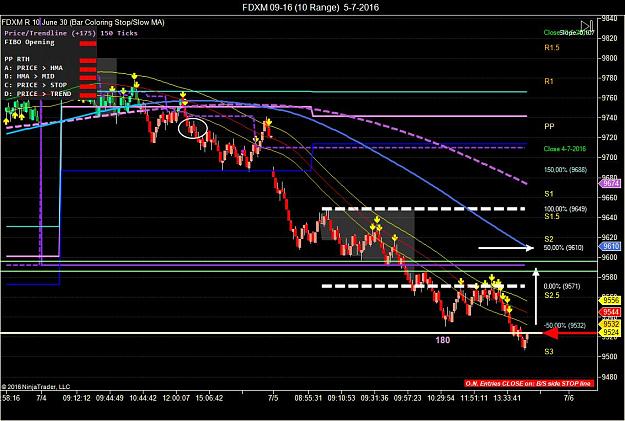
Task: Click the purple 180 text on chart
Action: click(442, 340)
